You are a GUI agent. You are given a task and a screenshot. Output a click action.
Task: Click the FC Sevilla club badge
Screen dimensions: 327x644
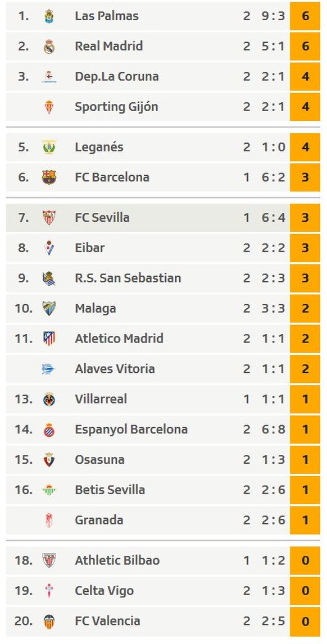pyautogui.click(x=49, y=218)
